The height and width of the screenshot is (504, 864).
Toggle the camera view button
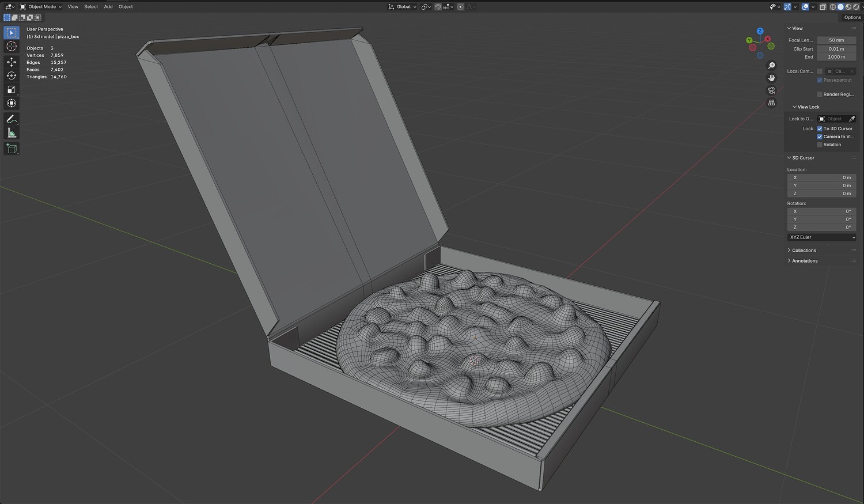tap(772, 90)
